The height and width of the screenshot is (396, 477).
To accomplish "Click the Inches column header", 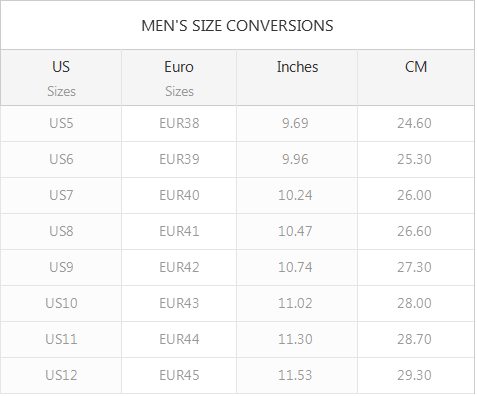I will pos(297,78).
